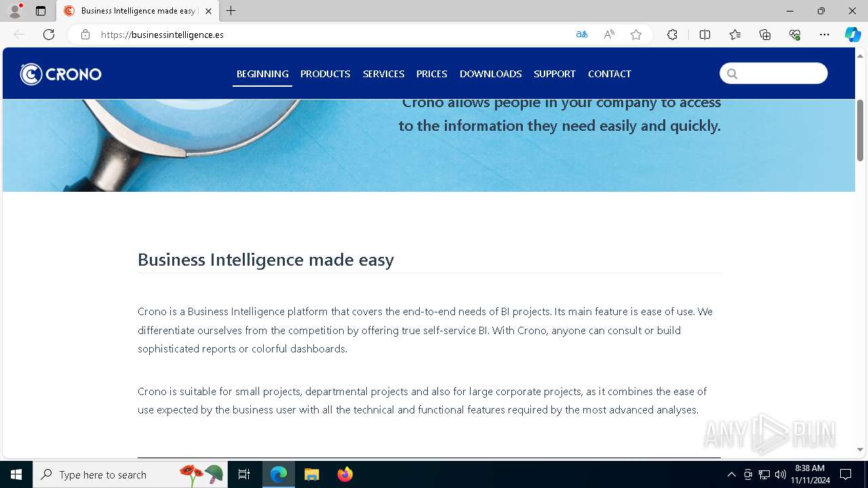Open PRODUCTS menu item
868x488 pixels.
(325, 74)
